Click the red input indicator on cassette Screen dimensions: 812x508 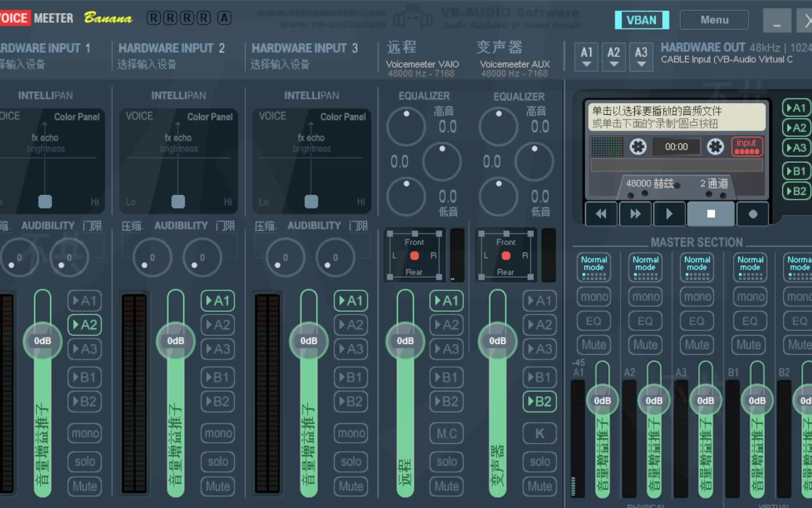[x=747, y=146]
